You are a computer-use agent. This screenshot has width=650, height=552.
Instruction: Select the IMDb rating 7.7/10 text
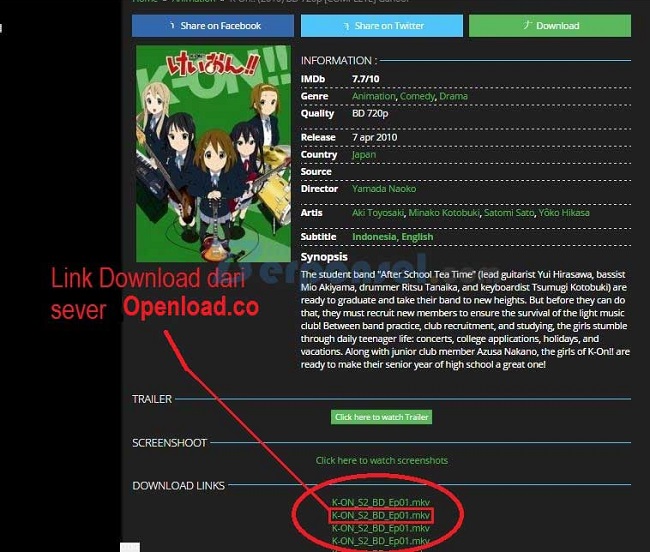coord(366,79)
